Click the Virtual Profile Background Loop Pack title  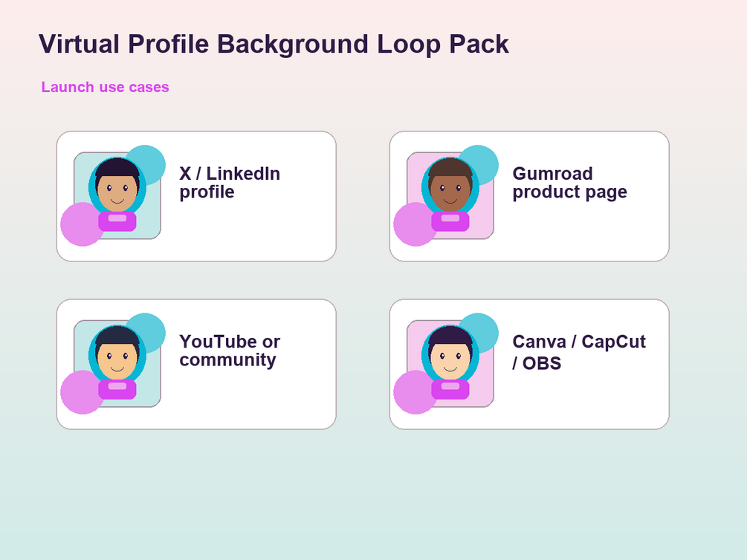(x=274, y=45)
